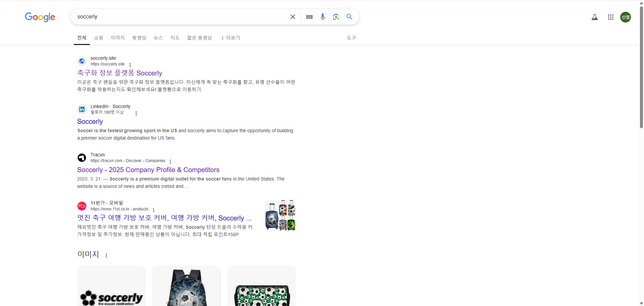The width and height of the screenshot is (644, 306).
Task: Click the 'Tracxn' site name text
Action: pos(98,155)
